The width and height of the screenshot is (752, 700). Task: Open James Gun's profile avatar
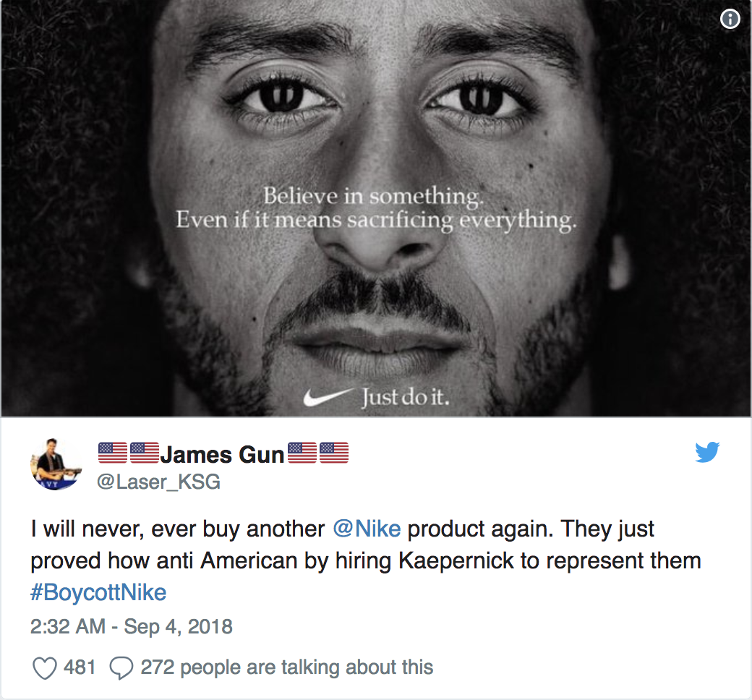tap(56, 464)
